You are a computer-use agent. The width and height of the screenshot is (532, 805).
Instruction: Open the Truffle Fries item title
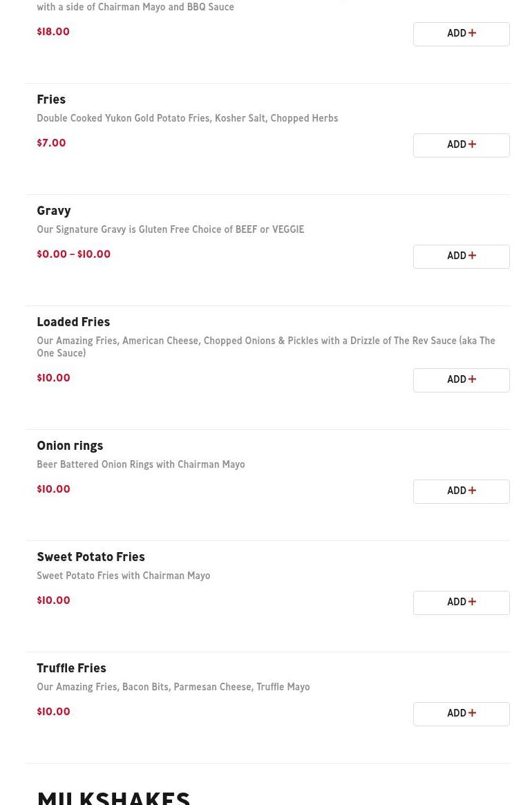pos(71,669)
